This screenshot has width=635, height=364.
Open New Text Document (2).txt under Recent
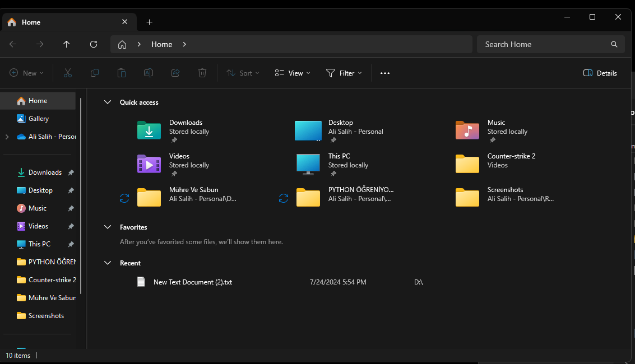(193, 282)
